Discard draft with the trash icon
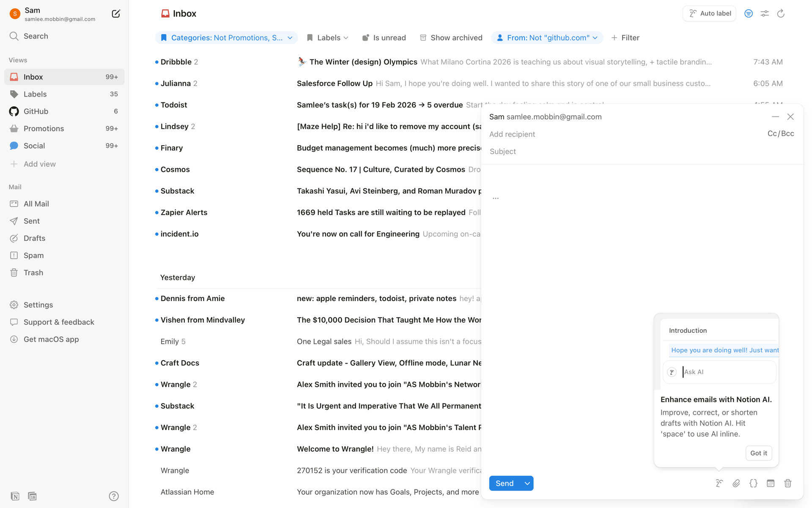This screenshot has width=812, height=508. tap(787, 483)
